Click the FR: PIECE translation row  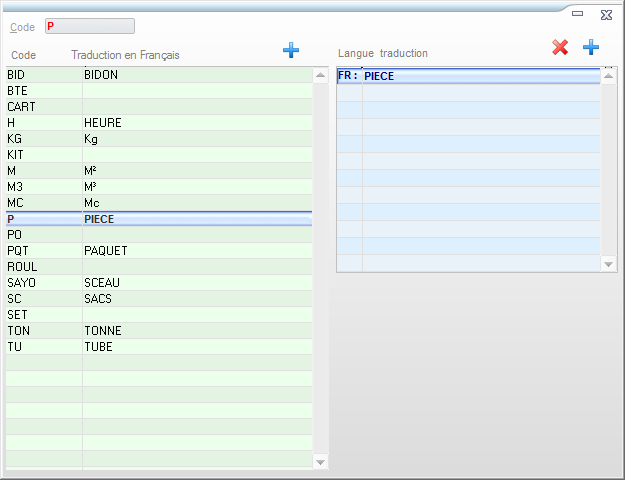(470, 76)
